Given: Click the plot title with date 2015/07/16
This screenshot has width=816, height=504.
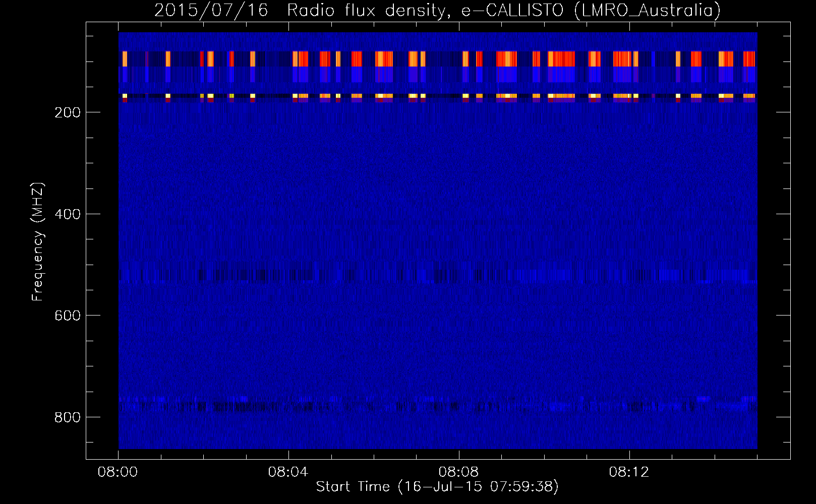Looking at the screenshot, I should pyautogui.click(x=437, y=10).
